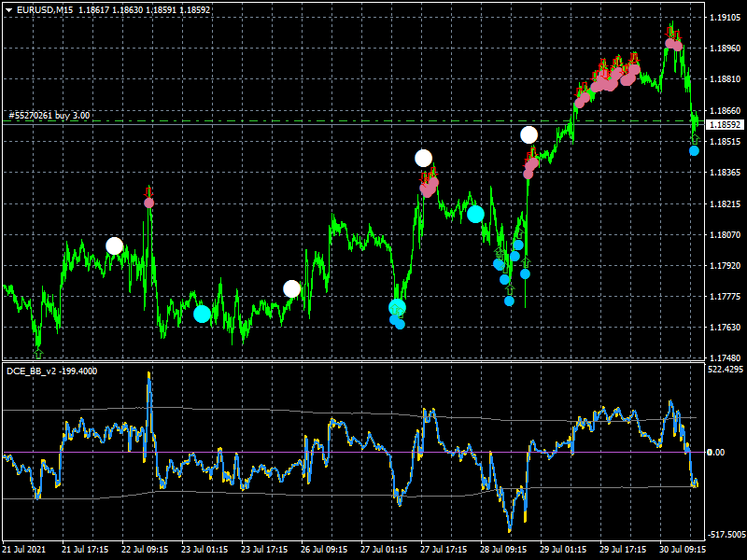Click time axis label 27 Jul 01:15
747x560 pixels.
[384, 549]
